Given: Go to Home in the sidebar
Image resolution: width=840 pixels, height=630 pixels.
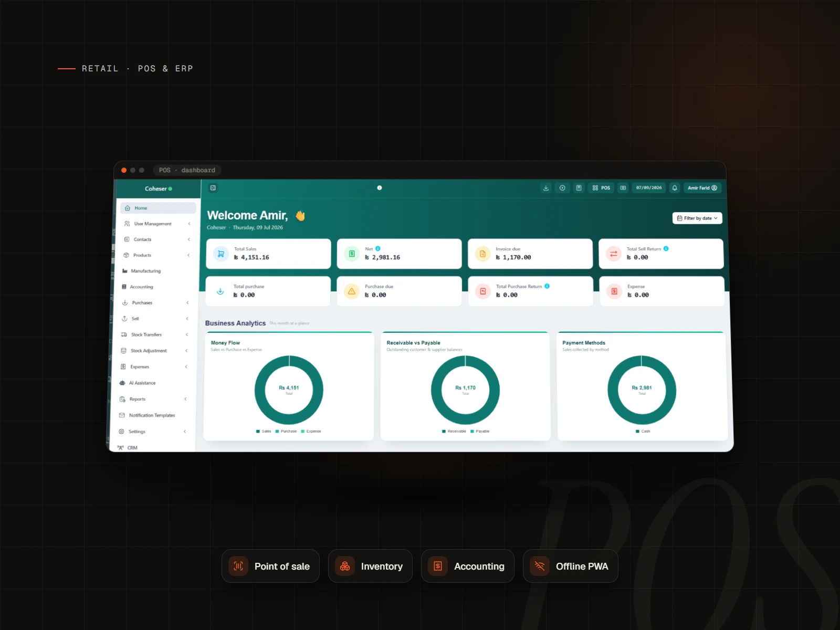Looking at the screenshot, I should [158, 208].
